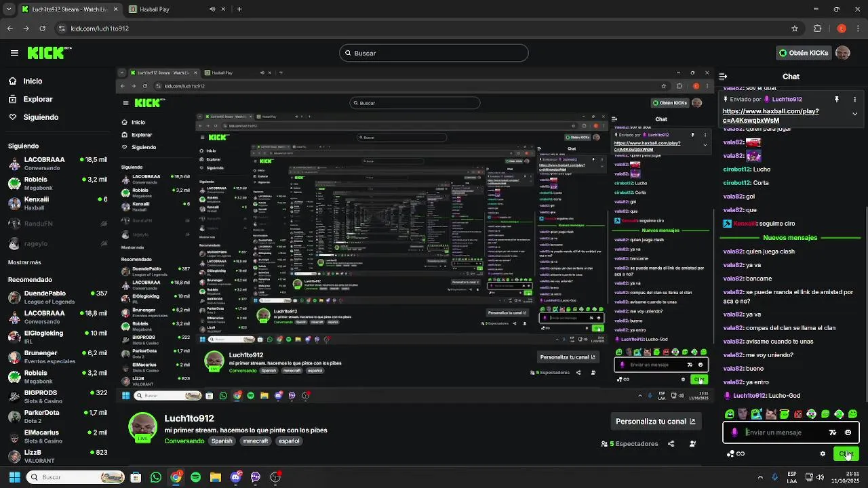The image size is (868, 488).
Task: Open the haxball.com pinned link
Action: click(770, 115)
